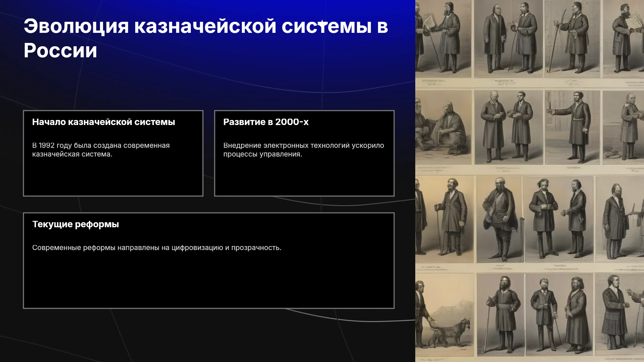Click the word 'России' in the title
The image size is (644, 362).
tap(60, 51)
